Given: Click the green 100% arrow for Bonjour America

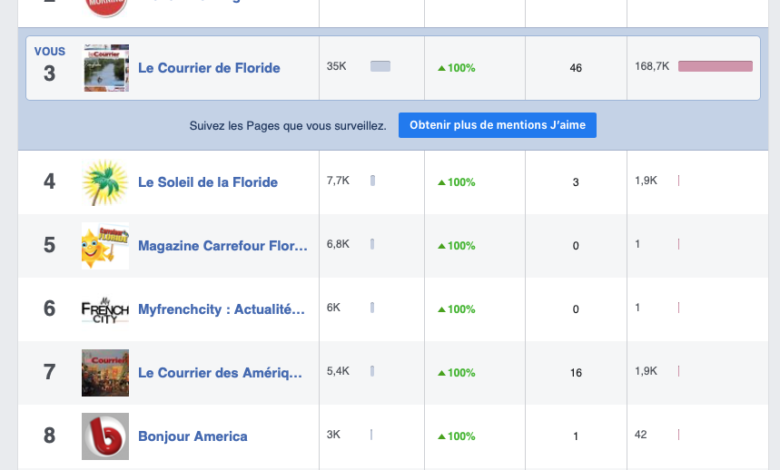Looking at the screenshot, I should 442,437.
